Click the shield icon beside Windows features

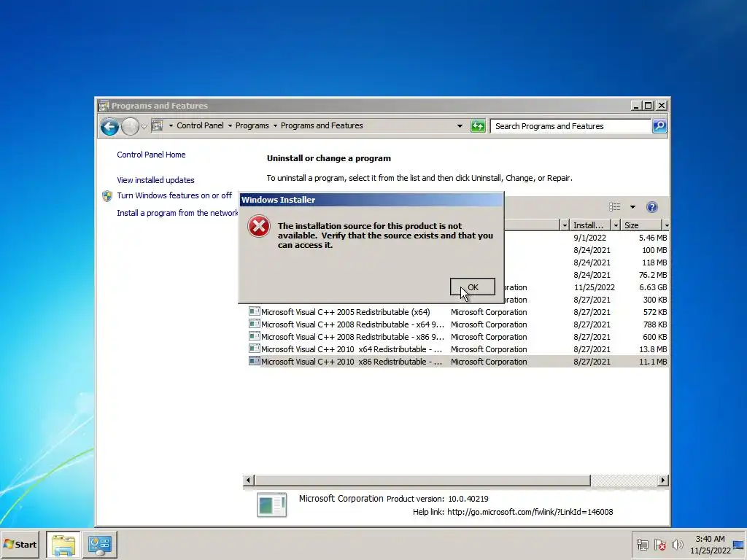107,196
